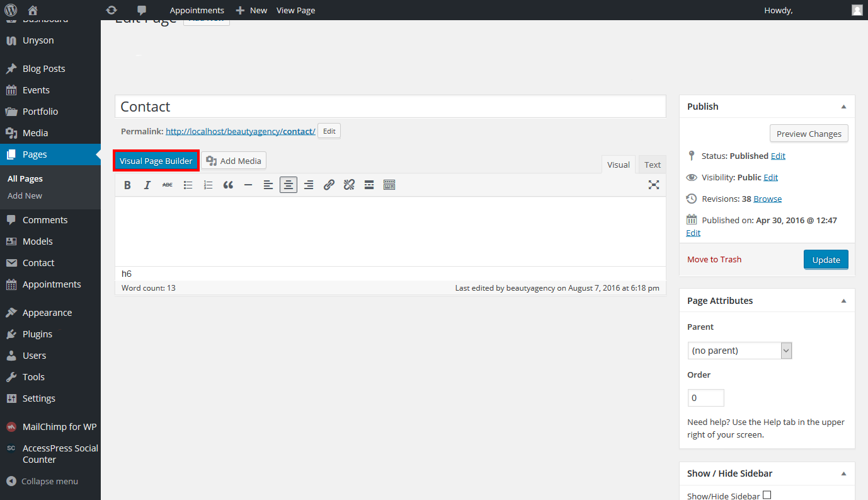The image size is (868, 500).
Task: Click the insert link icon
Action: tap(329, 185)
